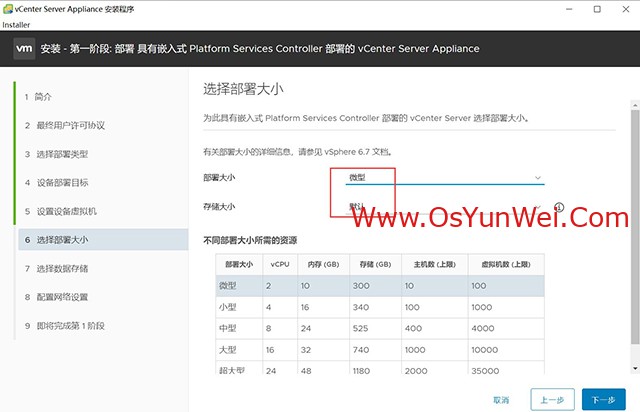
Task: Click the 选择部署大小 page heading
Action: point(243,89)
